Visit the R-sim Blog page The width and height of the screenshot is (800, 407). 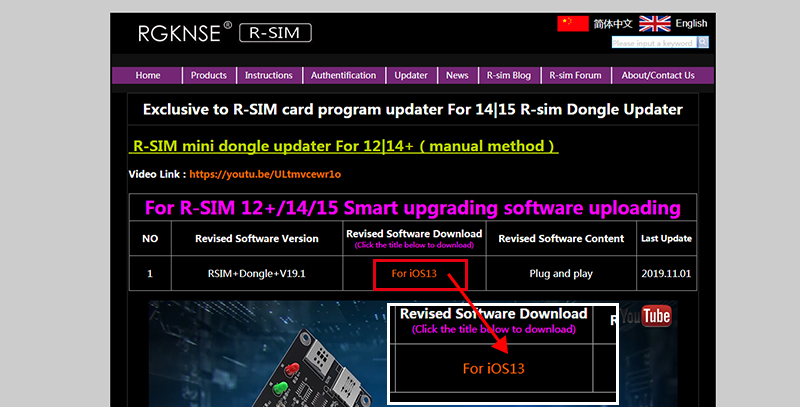(509, 75)
